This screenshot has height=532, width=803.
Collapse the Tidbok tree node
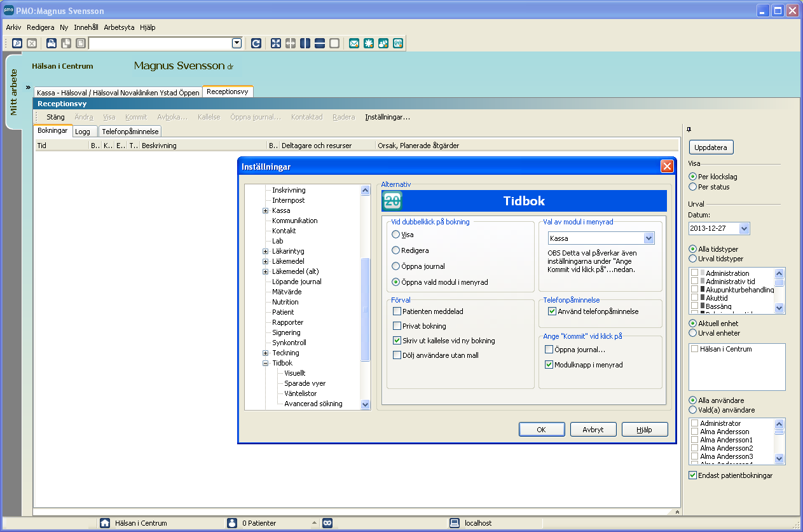coord(266,363)
